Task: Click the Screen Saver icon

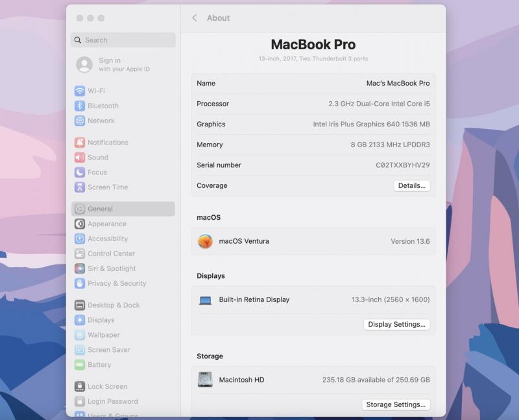Action: (79, 350)
